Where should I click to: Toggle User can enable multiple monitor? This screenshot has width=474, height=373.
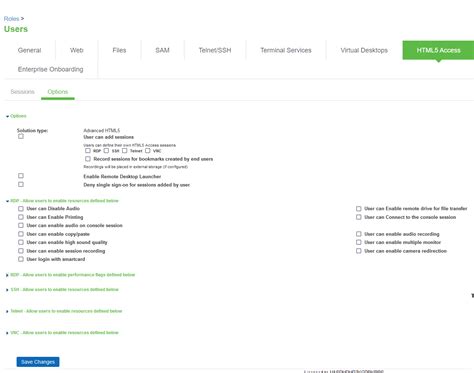point(359,242)
